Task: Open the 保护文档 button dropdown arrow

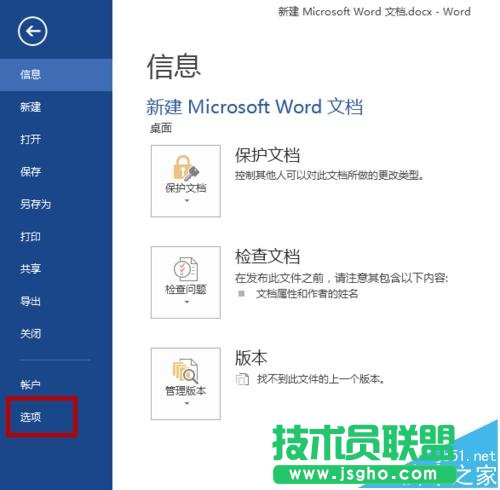Action: point(187,201)
